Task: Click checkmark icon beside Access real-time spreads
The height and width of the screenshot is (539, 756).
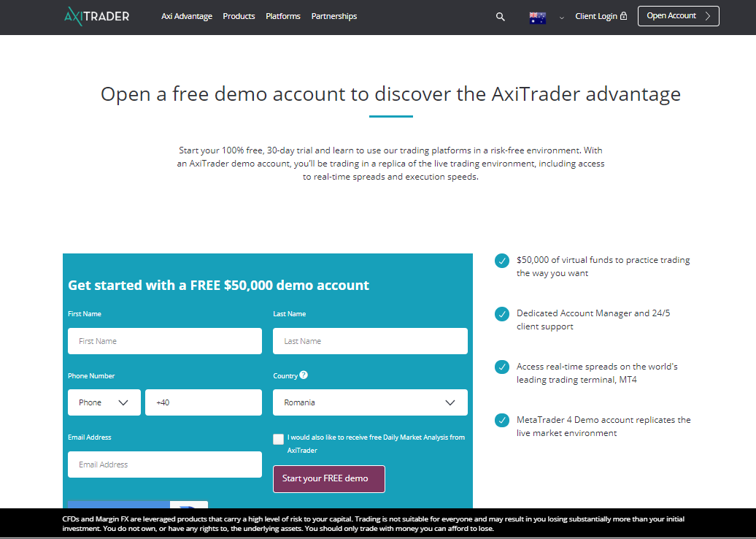Action: (502, 367)
